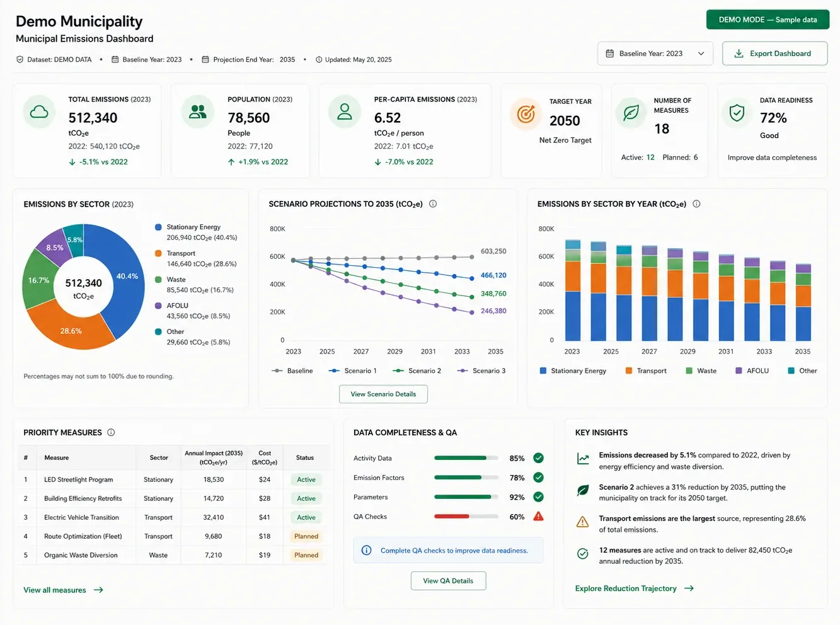Viewport: 840px width, 625px height.
Task: Select LED Streetlight Program row
Action: 173,479
